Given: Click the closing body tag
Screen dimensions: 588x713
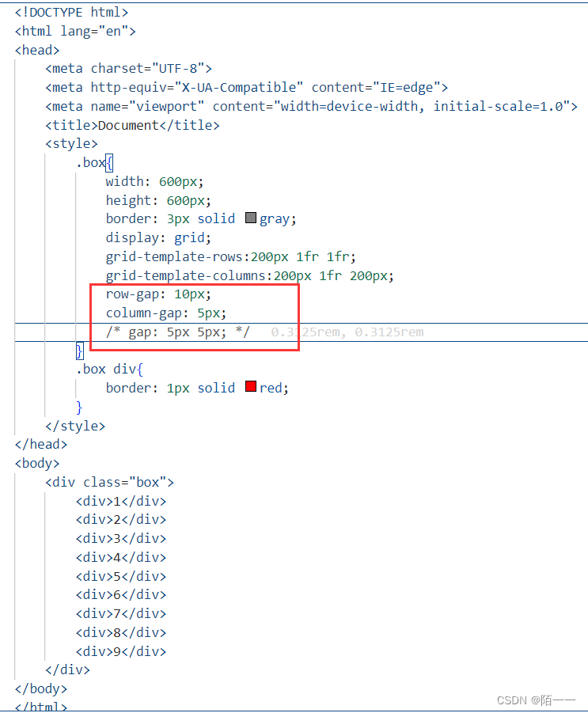Looking at the screenshot, I should 41,689.
